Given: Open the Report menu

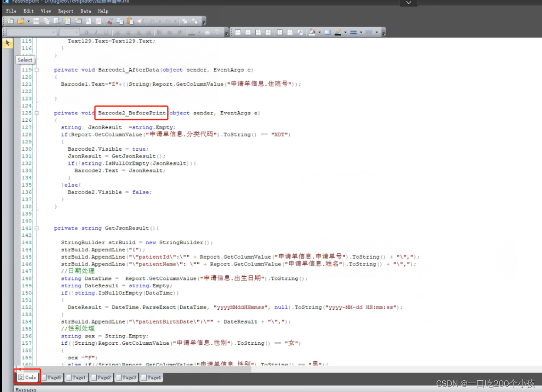Looking at the screenshot, I should 66,11.
